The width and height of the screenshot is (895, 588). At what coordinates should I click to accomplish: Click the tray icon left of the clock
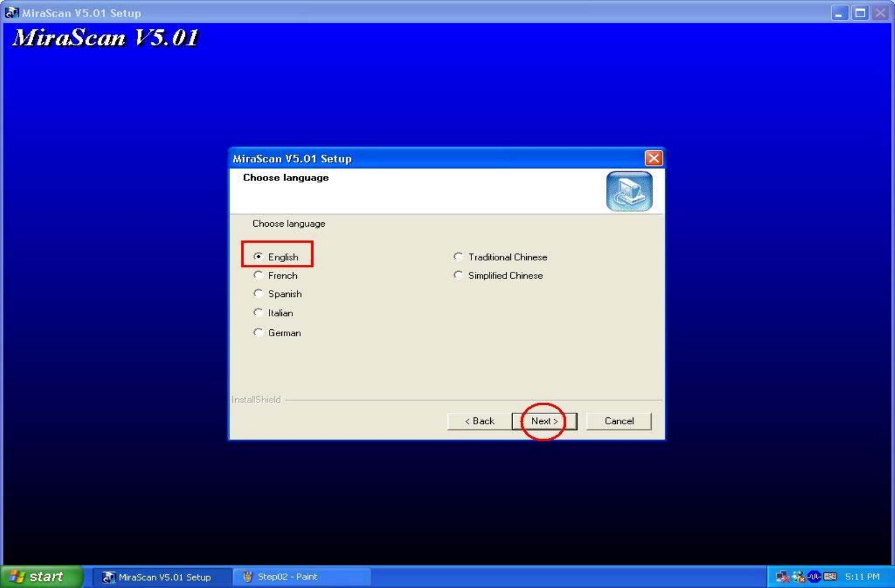[830, 577]
